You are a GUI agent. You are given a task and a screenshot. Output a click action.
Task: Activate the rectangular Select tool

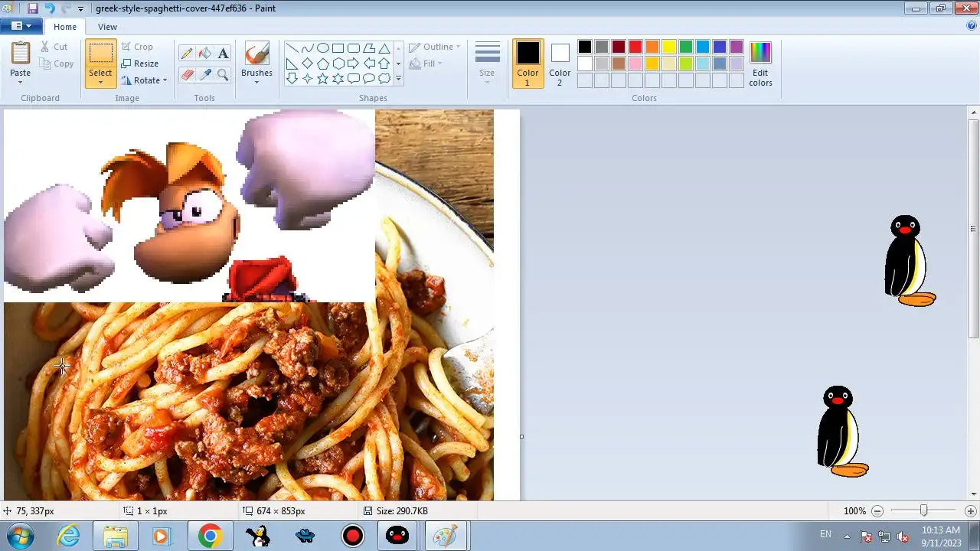click(100, 54)
